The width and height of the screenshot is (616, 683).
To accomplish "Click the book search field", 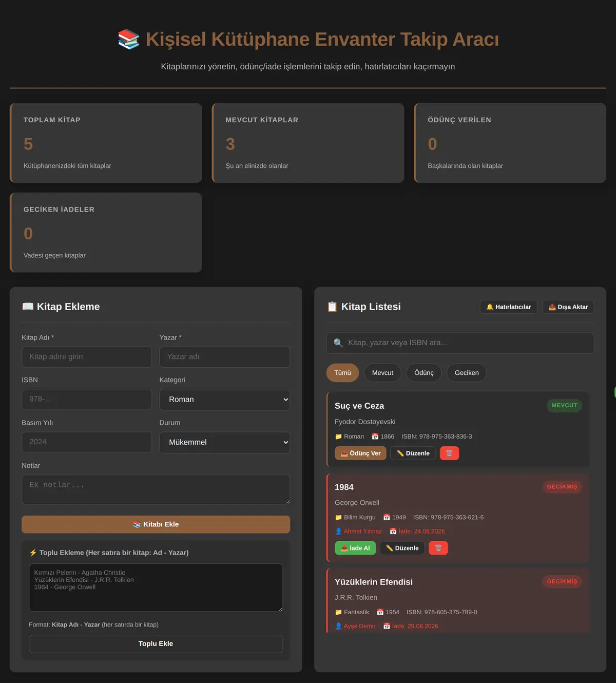I will point(460,343).
